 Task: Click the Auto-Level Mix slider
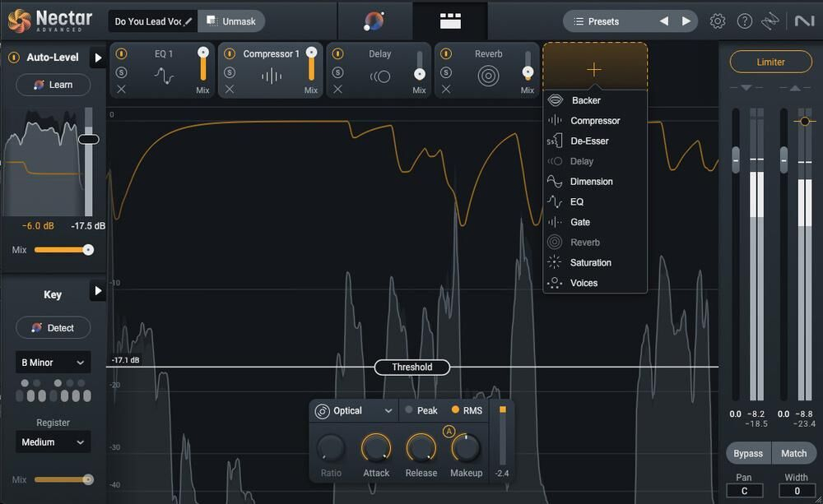coord(63,249)
